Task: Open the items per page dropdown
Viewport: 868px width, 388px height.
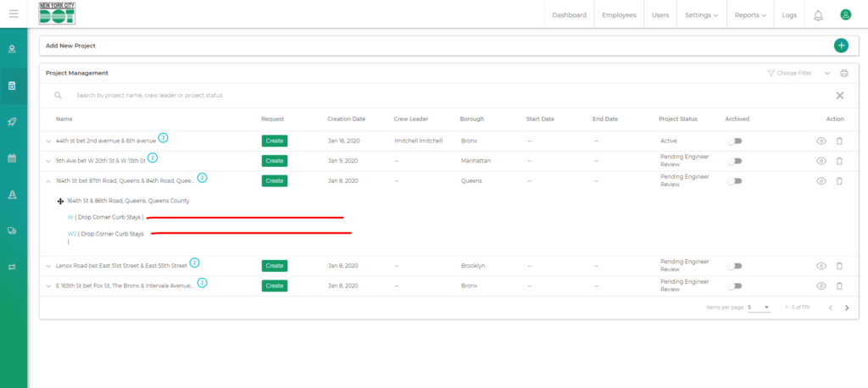Action: pos(759,308)
